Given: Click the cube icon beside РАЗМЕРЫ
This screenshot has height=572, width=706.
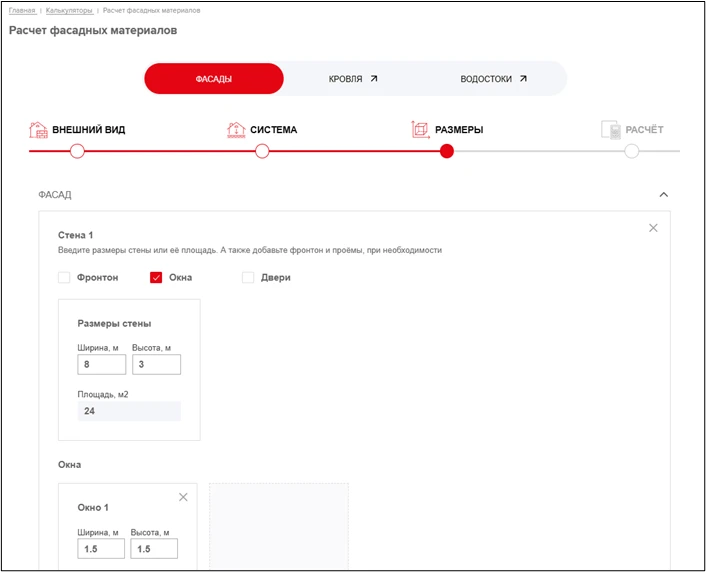Looking at the screenshot, I should pyautogui.click(x=420, y=130).
